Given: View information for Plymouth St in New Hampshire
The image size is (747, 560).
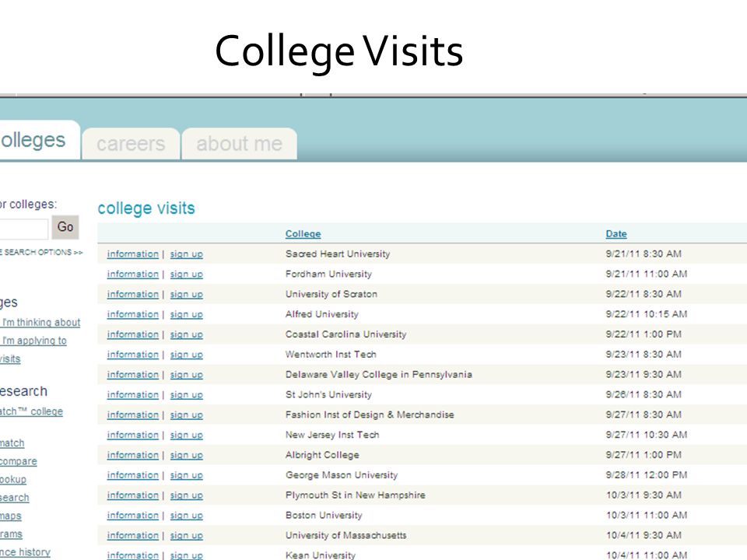Looking at the screenshot, I should (133, 495).
